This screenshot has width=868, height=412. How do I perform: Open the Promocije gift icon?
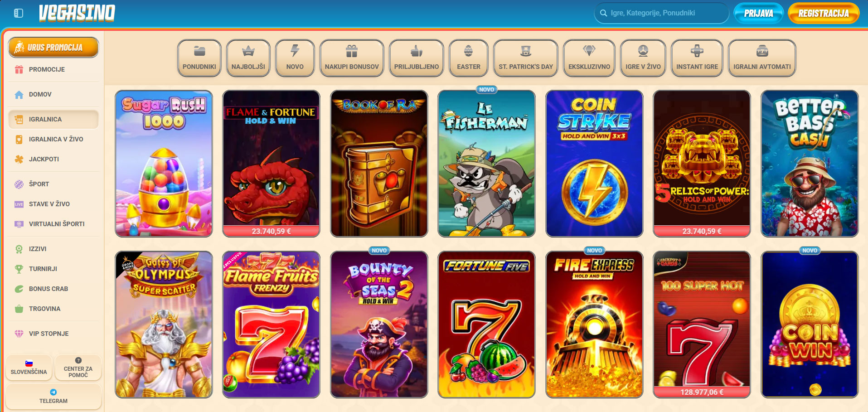(19, 69)
